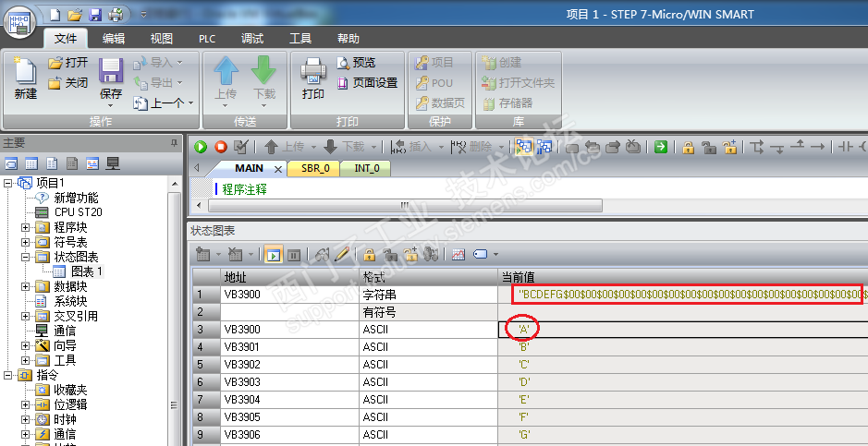This screenshot has height=446, width=868.
Task: Click the force lock icon in editor toolbar
Action: (x=688, y=147)
